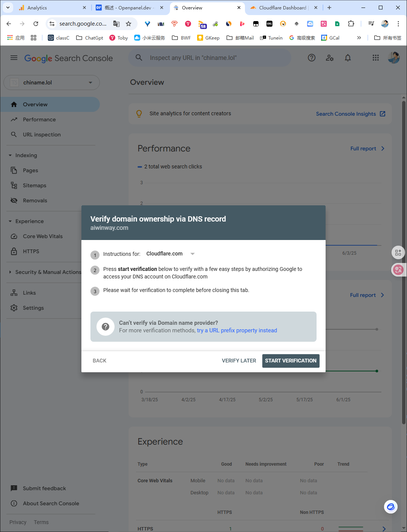Viewport: 407px width, 532px height.
Task: Open the 所有书签 all bookmarks folder
Action: pyautogui.click(x=388, y=38)
